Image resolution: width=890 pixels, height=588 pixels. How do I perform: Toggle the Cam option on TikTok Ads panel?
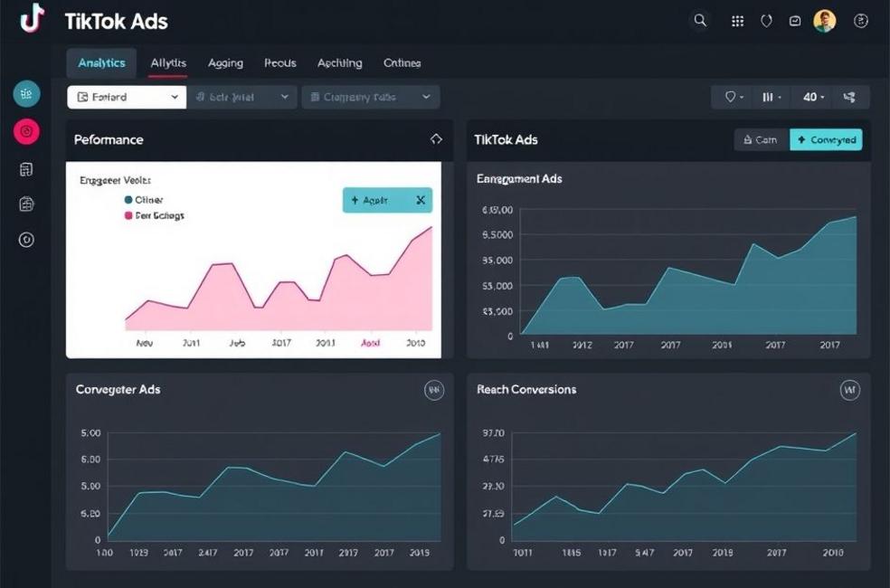coord(759,139)
